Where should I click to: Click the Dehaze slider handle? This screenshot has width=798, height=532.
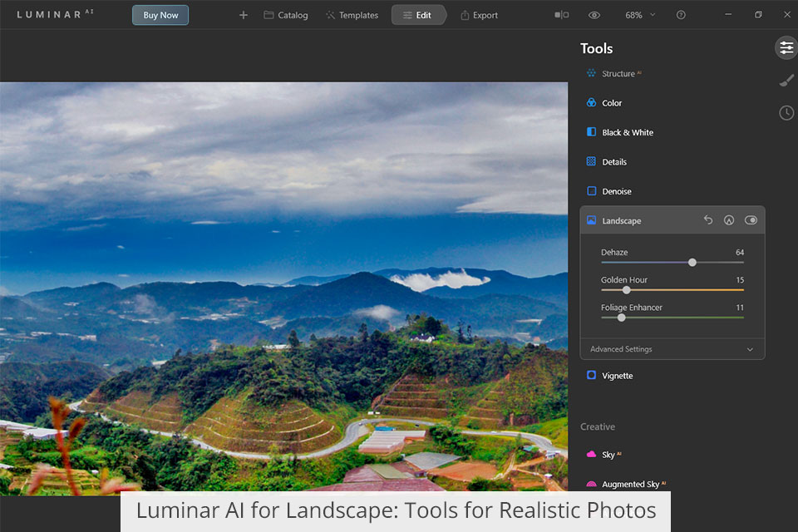[692, 263]
